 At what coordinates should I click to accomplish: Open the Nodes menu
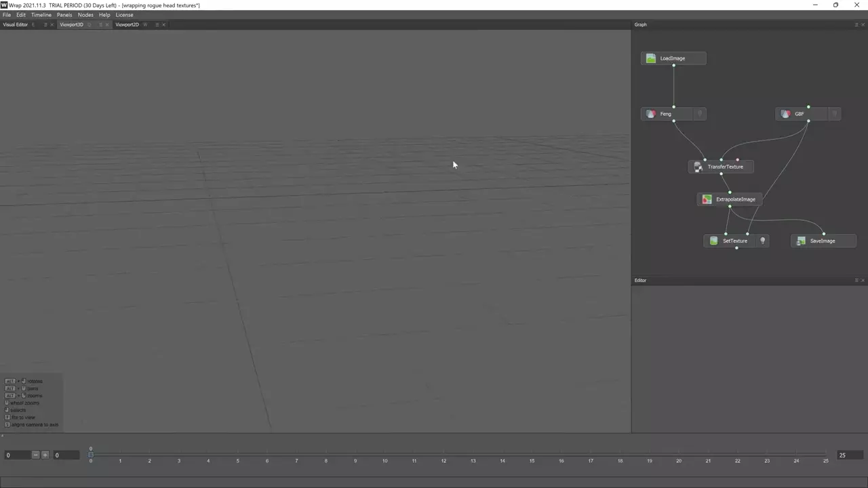coord(85,15)
